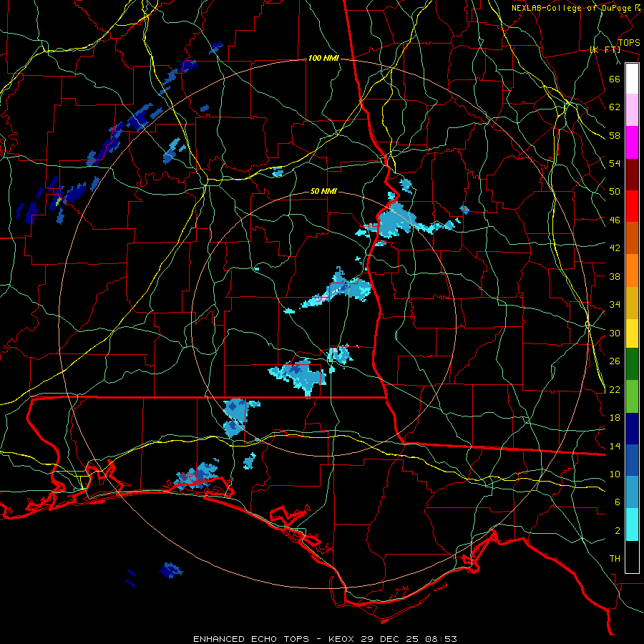The width and height of the screenshot is (644, 644).
Task: Pick the medium blue legend swatch
Action: click(x=632, y=460)
